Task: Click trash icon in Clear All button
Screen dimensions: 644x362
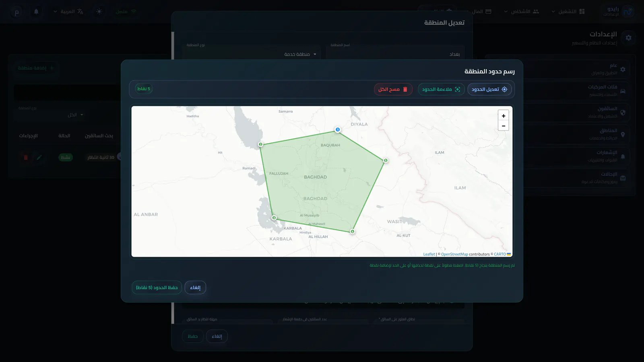Action: 405,89
